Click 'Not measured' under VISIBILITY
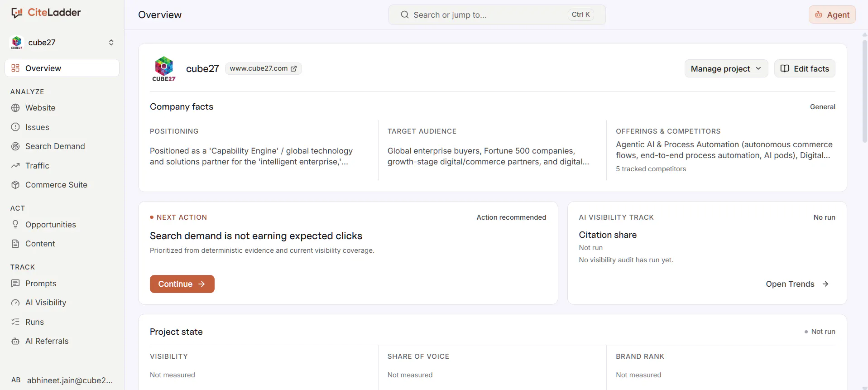The image size is (868, 390). point(173,375)
